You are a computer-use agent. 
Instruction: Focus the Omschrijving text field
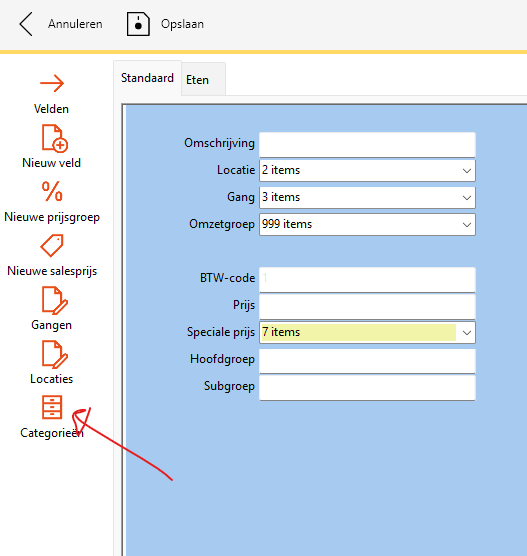point(367,144)
